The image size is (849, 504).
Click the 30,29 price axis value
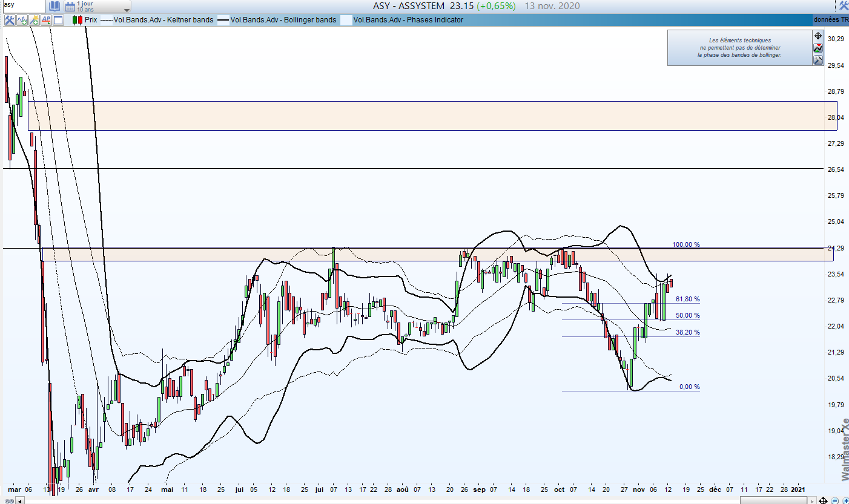coord(836,39)
